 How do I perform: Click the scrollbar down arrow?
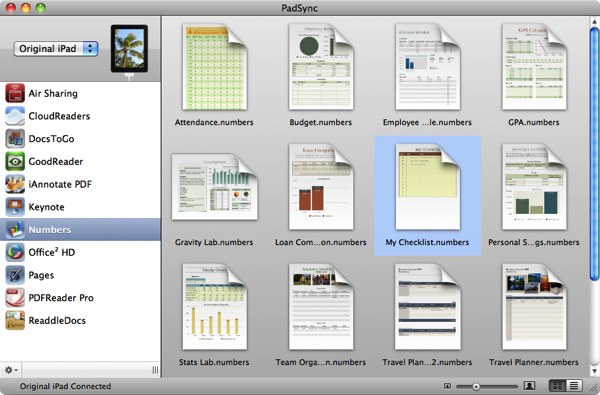point(594,371)
